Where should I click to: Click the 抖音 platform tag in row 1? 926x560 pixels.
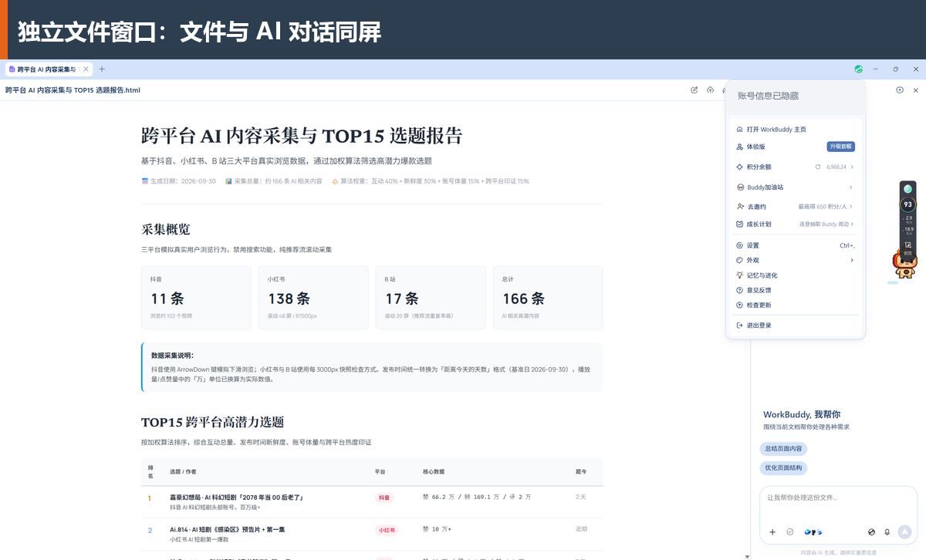click(x=384, y=498)
